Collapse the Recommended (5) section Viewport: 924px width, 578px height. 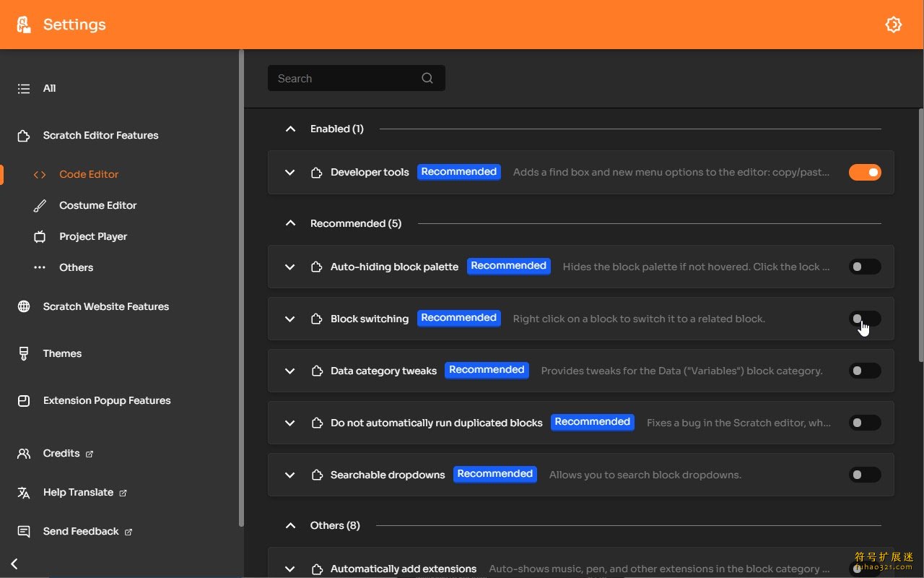click(x=290, y=224)
